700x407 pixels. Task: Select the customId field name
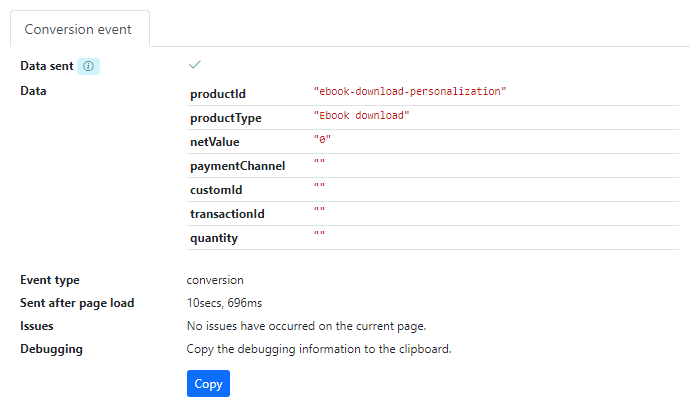coord(216,190)
